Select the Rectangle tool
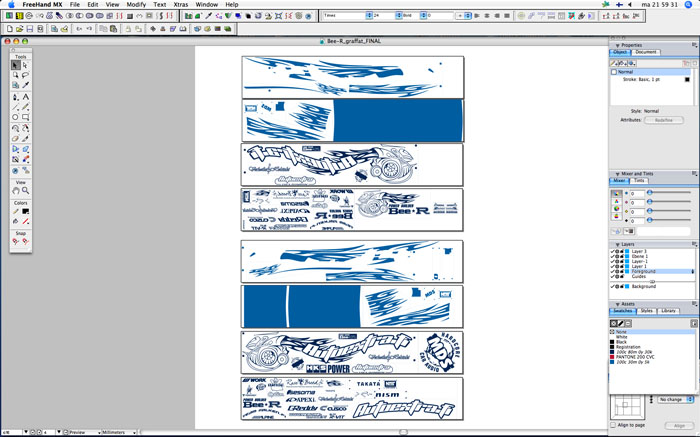 25,117
